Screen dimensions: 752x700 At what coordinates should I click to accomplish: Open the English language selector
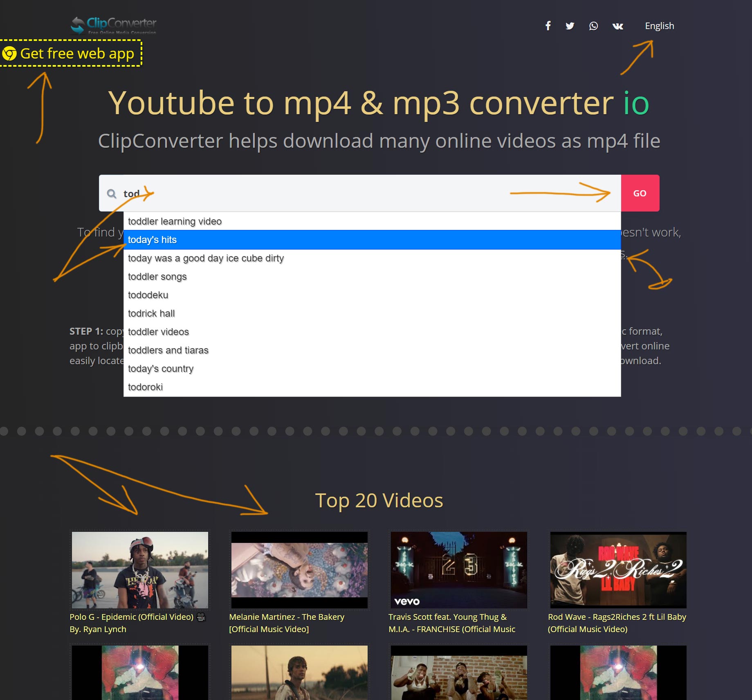coord(659,26)
